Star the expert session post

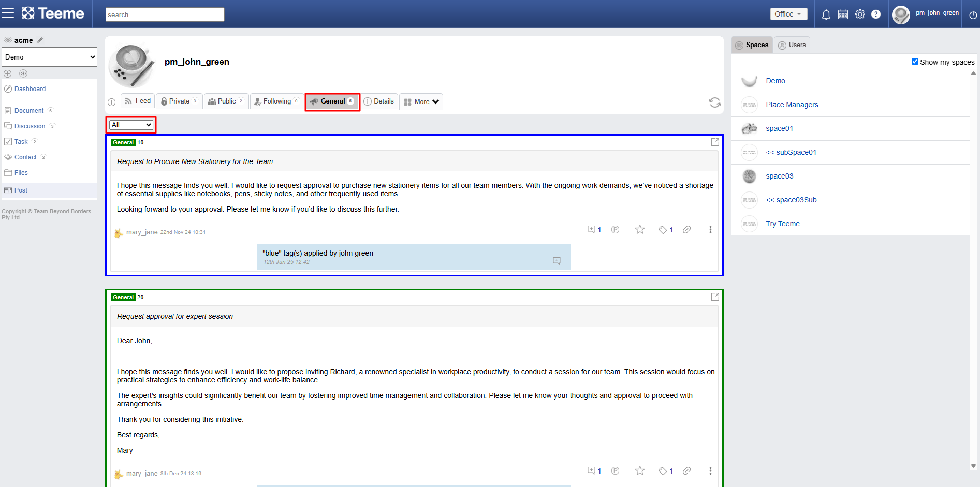(x=640, y=470)
